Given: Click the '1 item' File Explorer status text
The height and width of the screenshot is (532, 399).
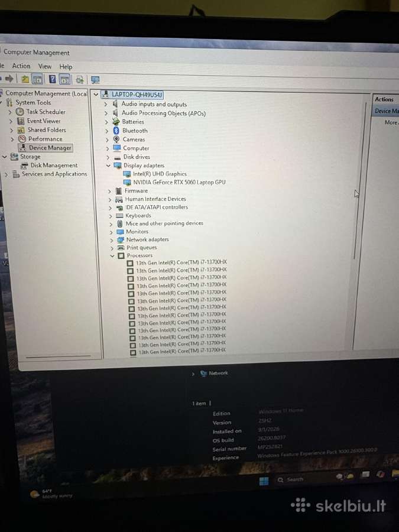Looking at the screenshot, I should coord(199,403).
